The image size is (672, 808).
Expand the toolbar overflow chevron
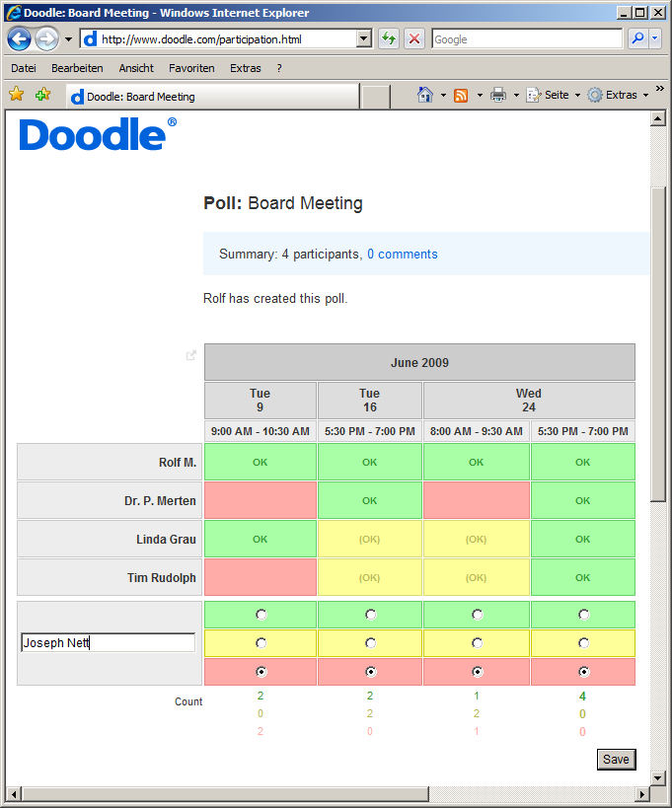pyautogui.click(x=659, y=89)
